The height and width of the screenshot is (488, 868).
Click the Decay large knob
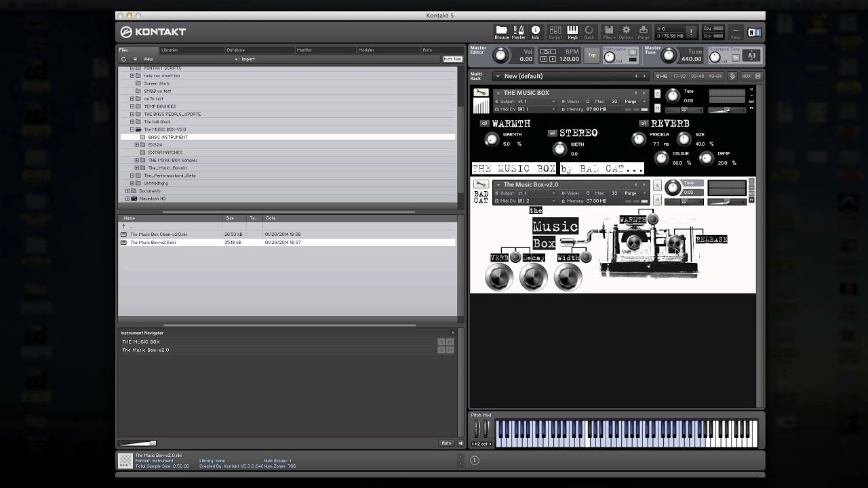point(534,277)
